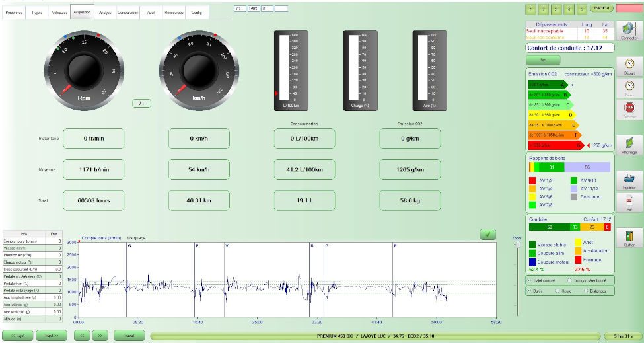Switch to the Analyse tab
The width and height of the screenshot is (644, 343).
(x=104, y=13)
